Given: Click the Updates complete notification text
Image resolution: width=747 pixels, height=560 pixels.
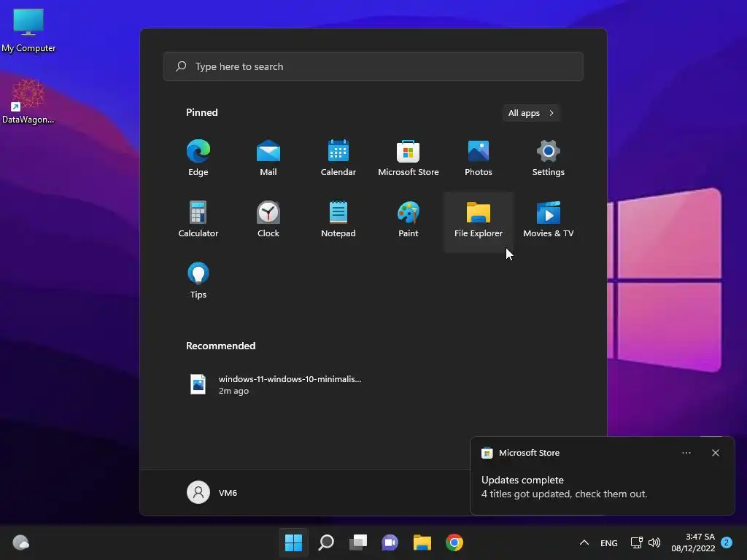Looking at the screenshot, I should [522, 480].
